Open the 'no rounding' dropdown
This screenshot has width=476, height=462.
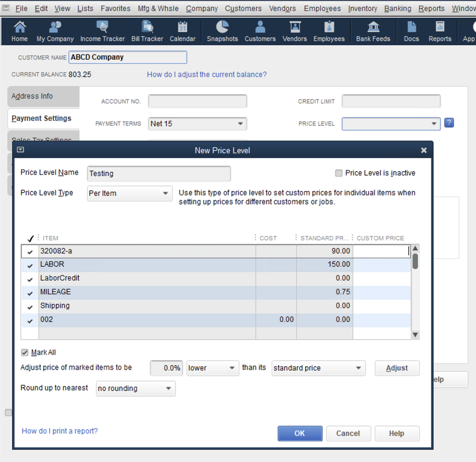coord(168,388)
